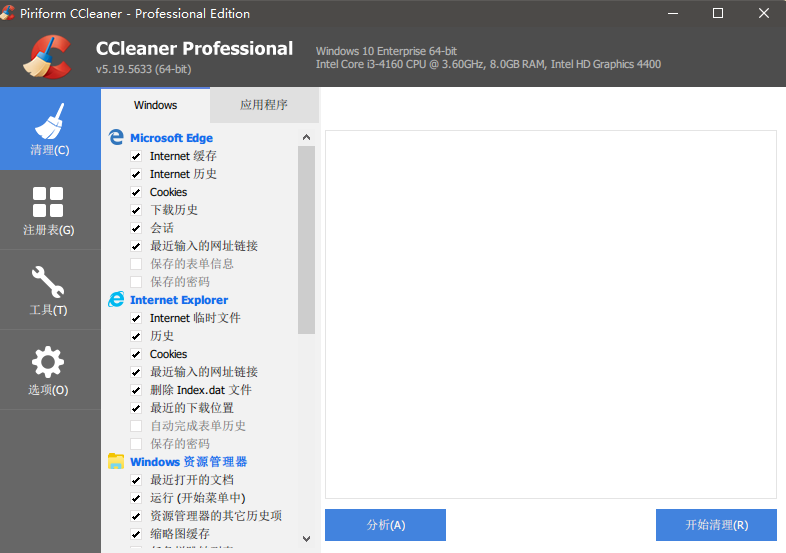The width and height of the screenshot is (786, 553).
Task: Click the Intel Core i3-4160 CPU info text
Action: click(x=488, y=64)
